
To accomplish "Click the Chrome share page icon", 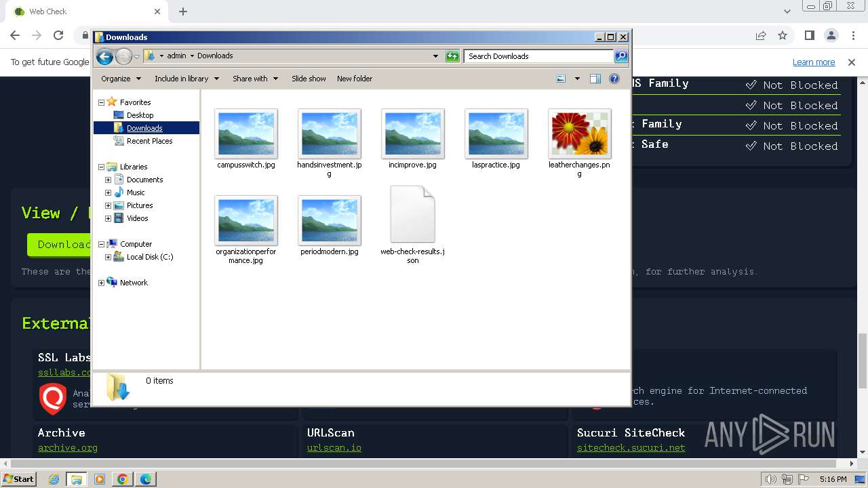I will point(761,35).
